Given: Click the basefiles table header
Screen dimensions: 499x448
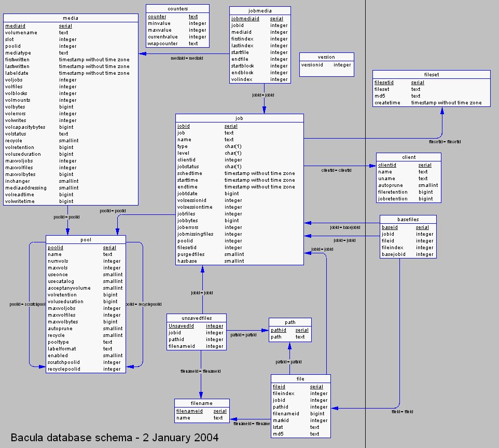Looking at the screenshot, I should click(x=407, y=219).
